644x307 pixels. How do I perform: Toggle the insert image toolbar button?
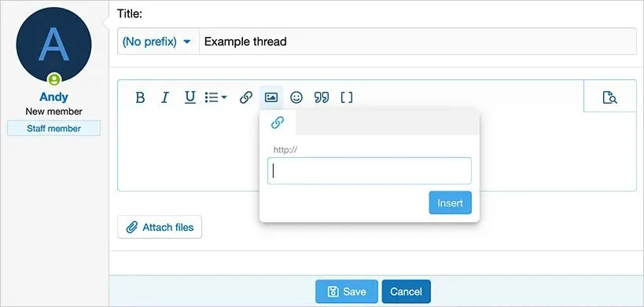(271, 97)
